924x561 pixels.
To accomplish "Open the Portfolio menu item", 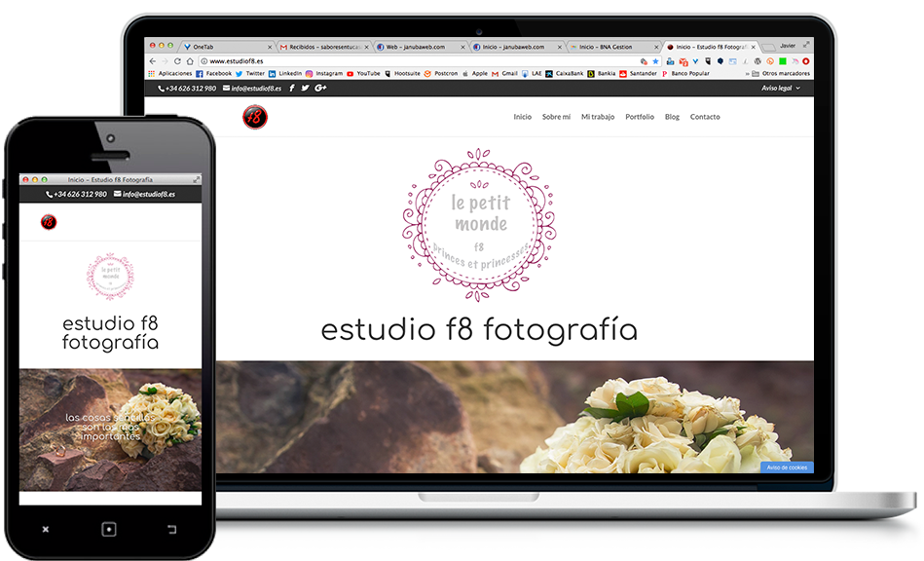I will click(640, 117).
